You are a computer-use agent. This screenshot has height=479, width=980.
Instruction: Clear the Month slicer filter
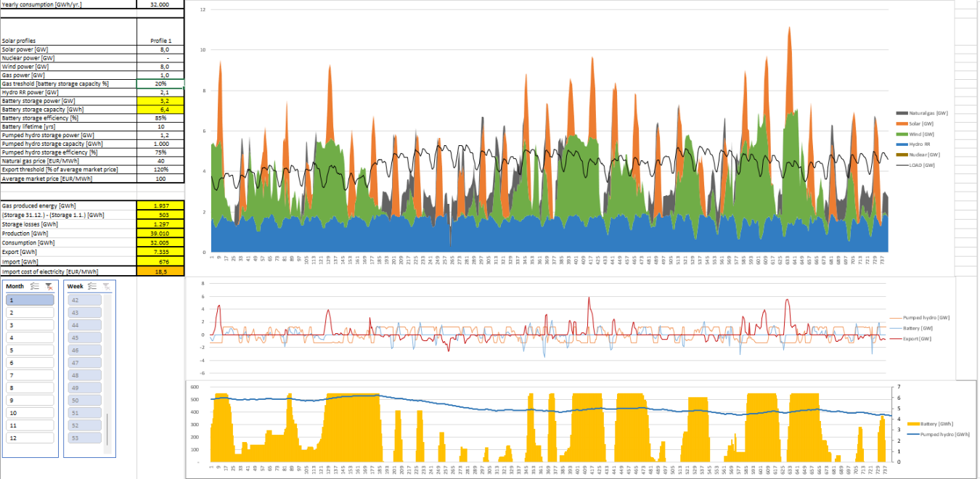pos(49,287)
